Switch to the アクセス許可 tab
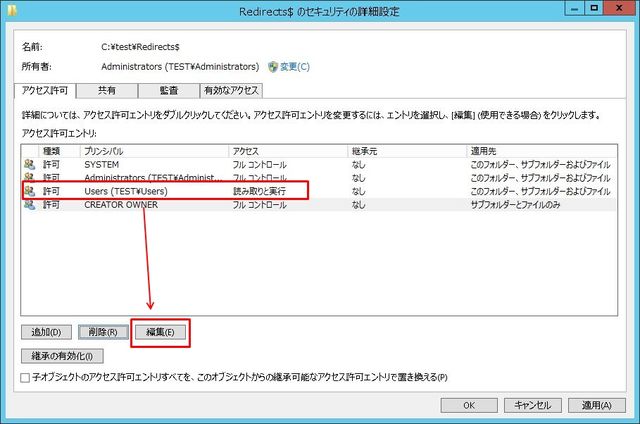640x424 pixels. click(45, 91)
